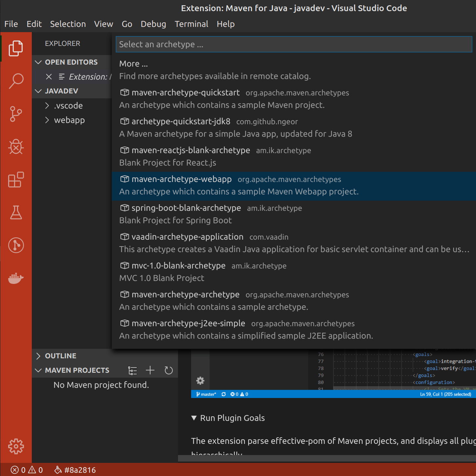476x476 pixels.
Task: Open the Source Control view icon
Action: [x=16, y=114]
